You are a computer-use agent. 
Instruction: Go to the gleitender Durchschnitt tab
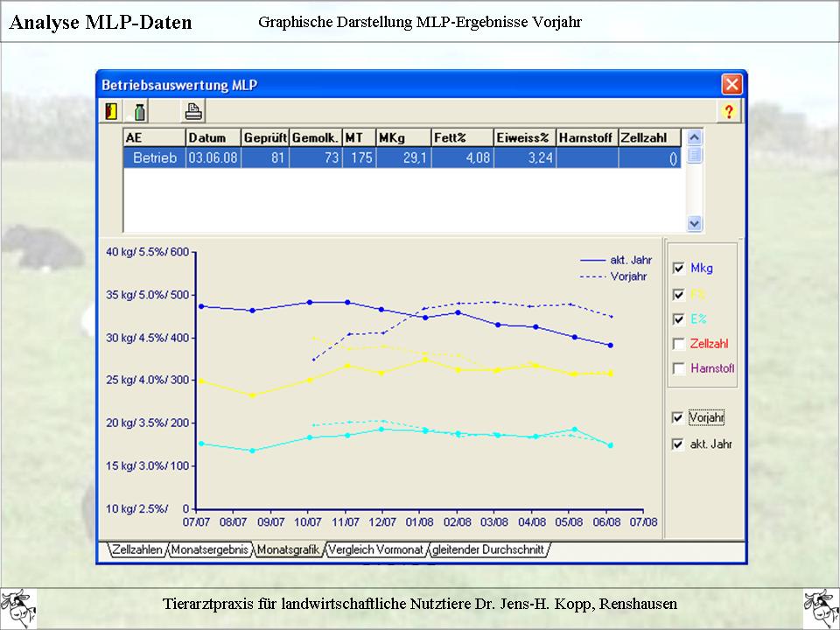[x=488, y=550]
